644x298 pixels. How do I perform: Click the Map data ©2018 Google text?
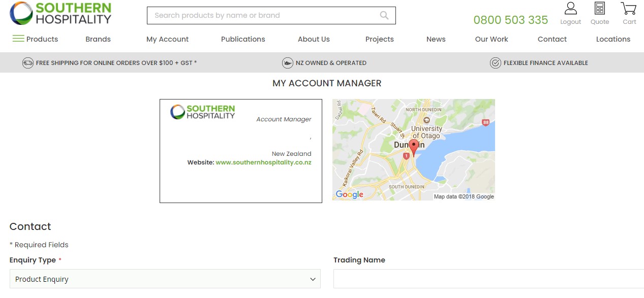[x=464, y=196]
